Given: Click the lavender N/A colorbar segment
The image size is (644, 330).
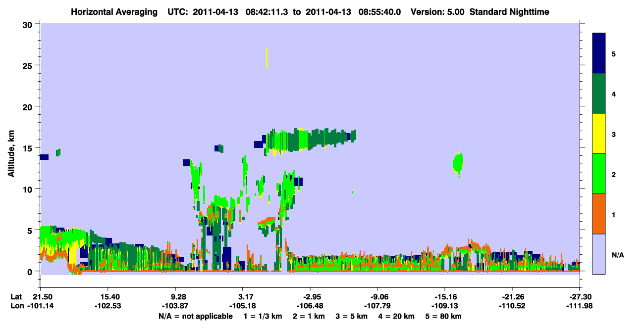Looking at the screenshot, I should coord(599,254).
